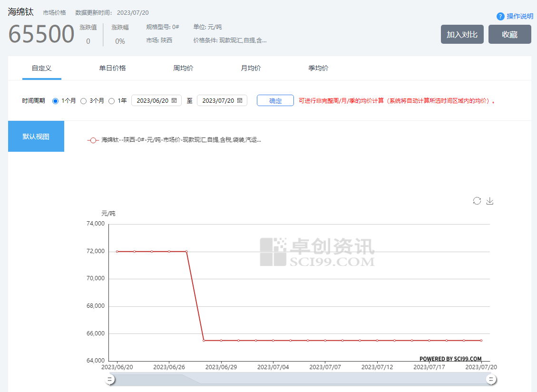Screen dimensions: 537x392
Task: Click the 收藏 button
Action: (x=509, y=34)
